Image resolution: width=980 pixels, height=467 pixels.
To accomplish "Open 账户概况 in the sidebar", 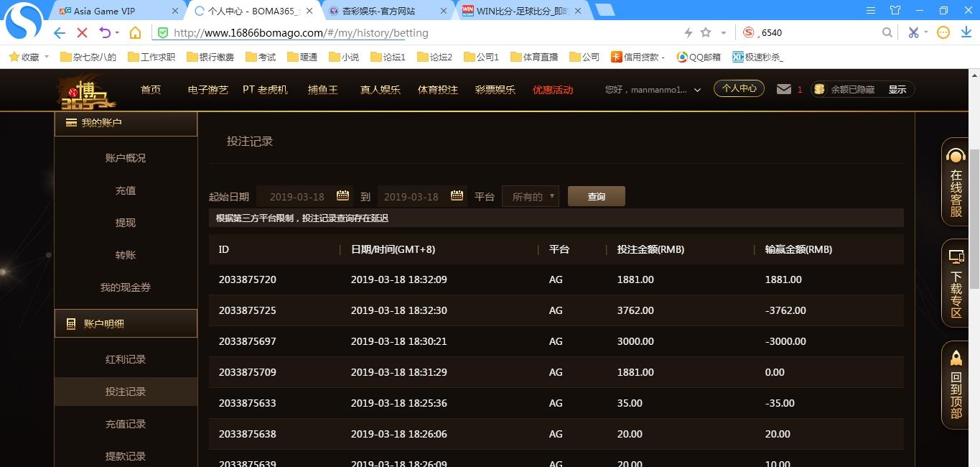I will pyautogui.click(x=126, y=158).
